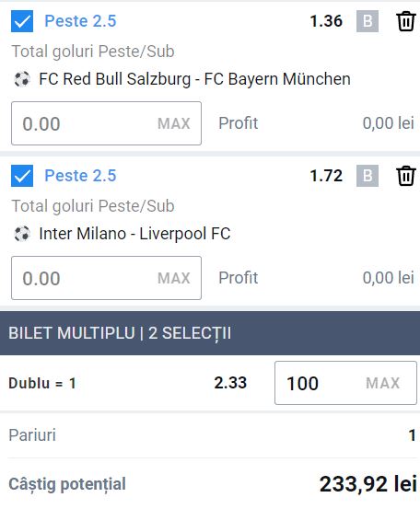The image size is (420, 509).
Task: Click football icon beside Inter Milano match
Action: [x=22, y=234]
